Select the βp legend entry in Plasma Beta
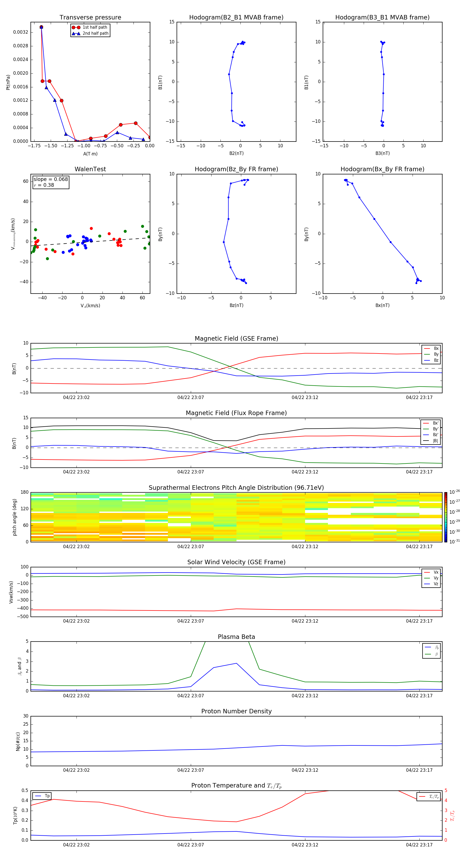The height and width of the screenshot is (868, 473). click(431, 647)
